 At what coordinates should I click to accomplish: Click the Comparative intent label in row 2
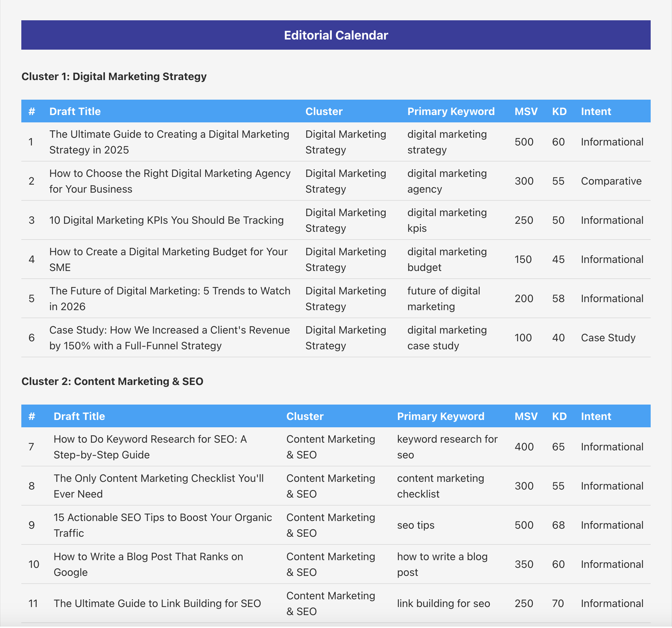[x=612, y=181]
